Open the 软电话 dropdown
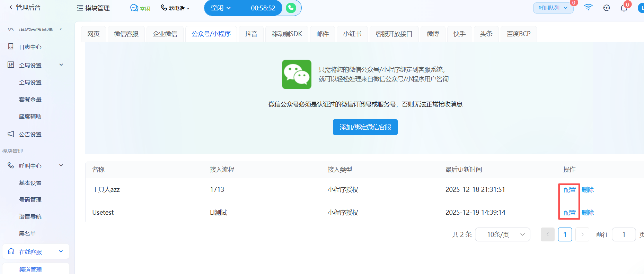 pos(175,8)
